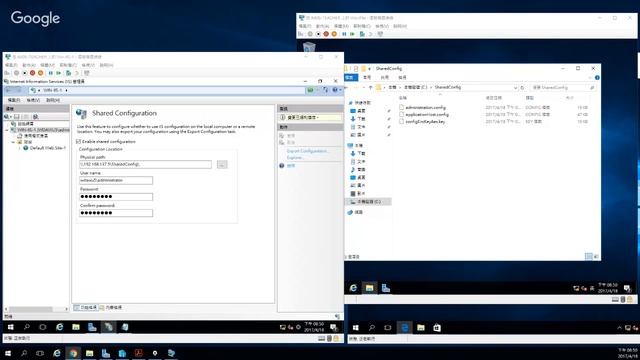Click the orange shut down icon in the left VM console toolbar
Screen dimensions: 640x360
[40, 73]
